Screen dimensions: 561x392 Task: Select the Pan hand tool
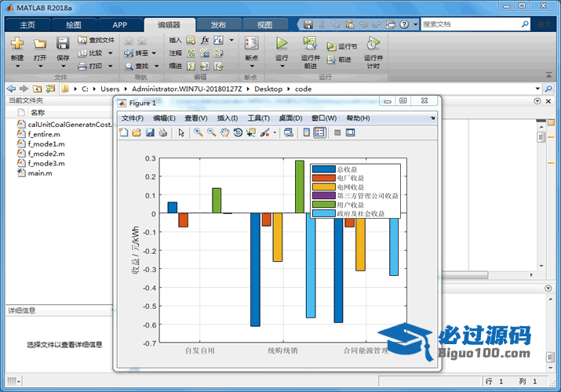225,133
